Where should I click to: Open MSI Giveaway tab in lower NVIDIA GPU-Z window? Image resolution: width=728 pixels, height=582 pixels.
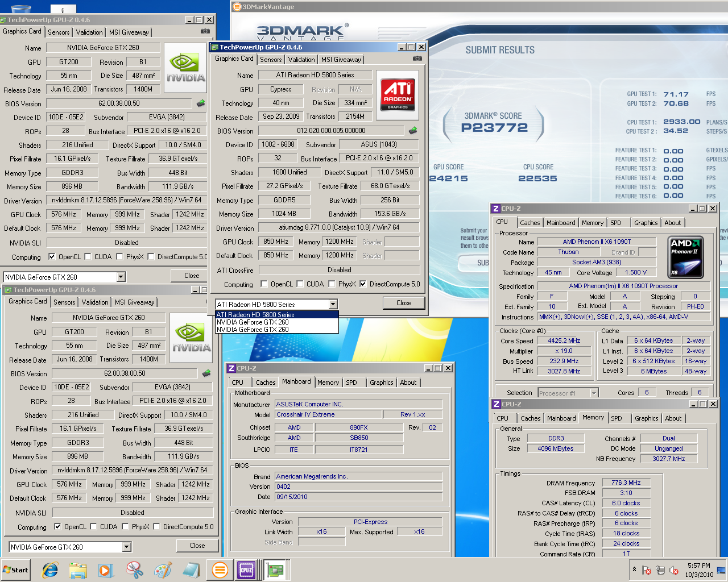pos(134,302)
